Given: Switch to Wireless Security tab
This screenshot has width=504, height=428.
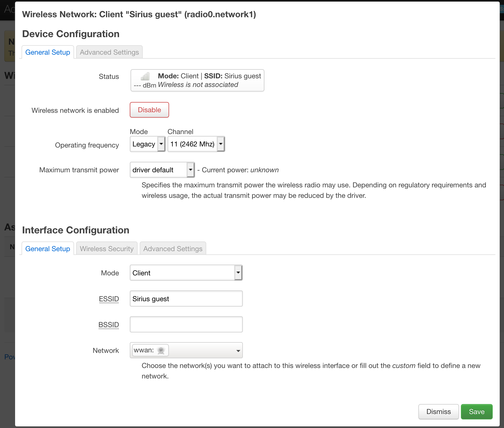Looking at the screenshot, I should pos(107,249).
